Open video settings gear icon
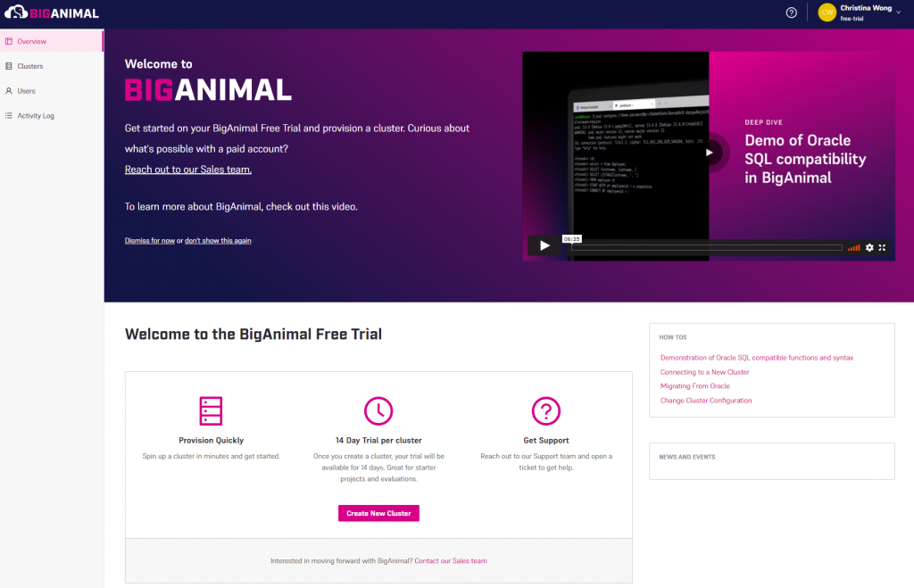This screenshot has height=588, width=914. (869, 247)
